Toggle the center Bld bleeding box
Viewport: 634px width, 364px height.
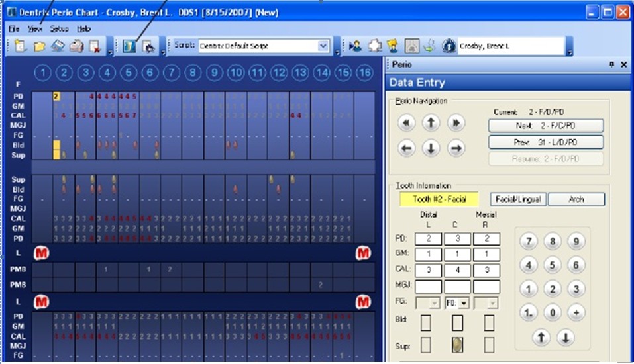(458, 323)
